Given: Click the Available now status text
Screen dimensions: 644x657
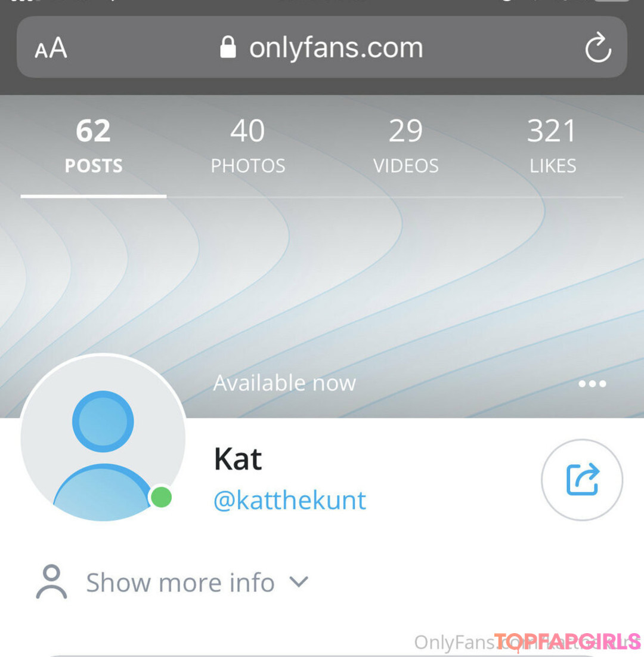Looking at the screenshot, I should tap(284, 383).
